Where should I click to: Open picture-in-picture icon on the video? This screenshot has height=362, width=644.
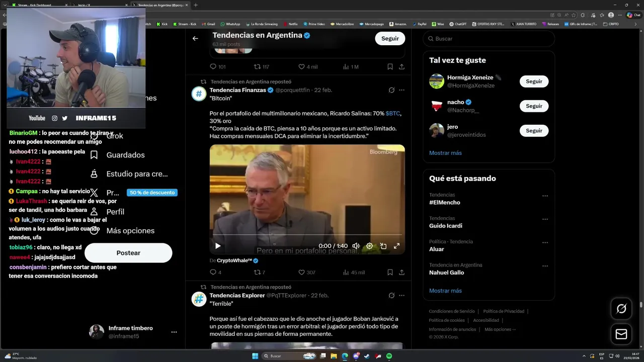click(x=383, y=246)
